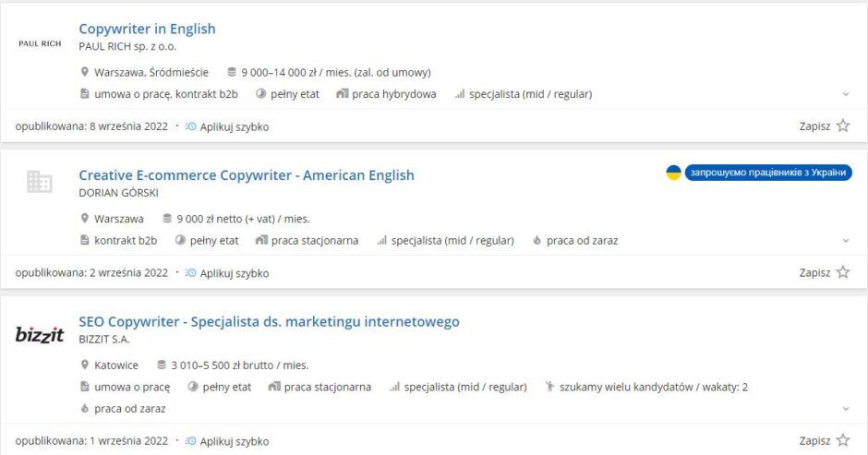Click the PAUL RICH company logo
The height and width of the screenshot is (455, 868).
click(40, 43)
